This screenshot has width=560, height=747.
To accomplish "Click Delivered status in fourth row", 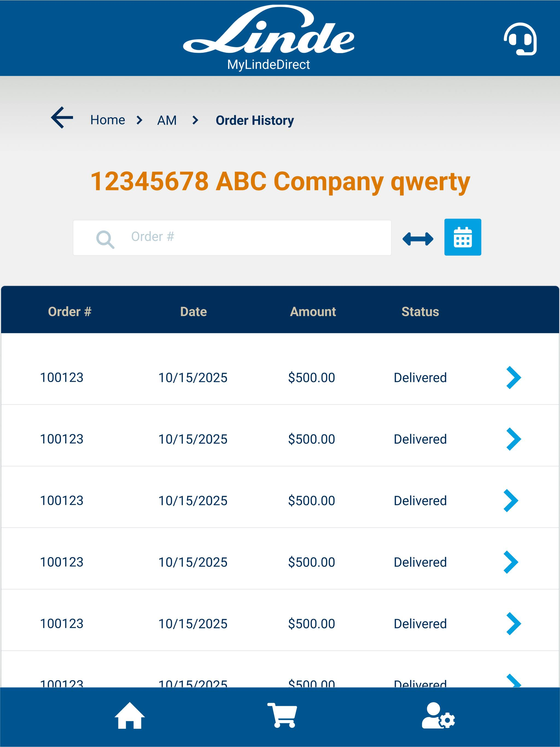I will click(420, 562).
